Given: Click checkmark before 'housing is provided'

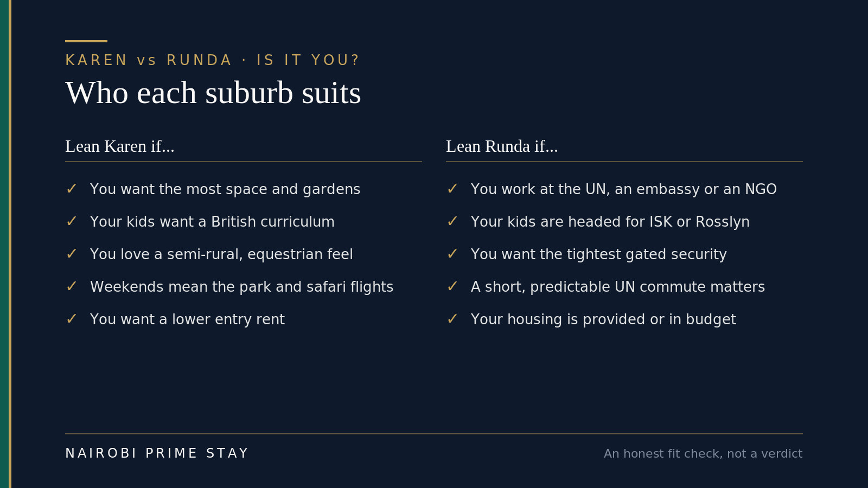Looking at the screenshot, I should (452, 319).
